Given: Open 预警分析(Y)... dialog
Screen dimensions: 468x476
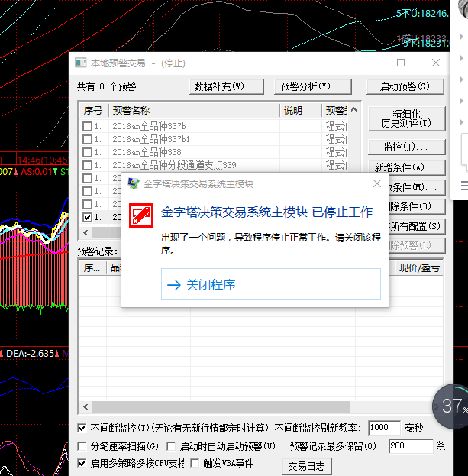Looking at the screenshot, I should pyautogui.click(x=316, y=86).
